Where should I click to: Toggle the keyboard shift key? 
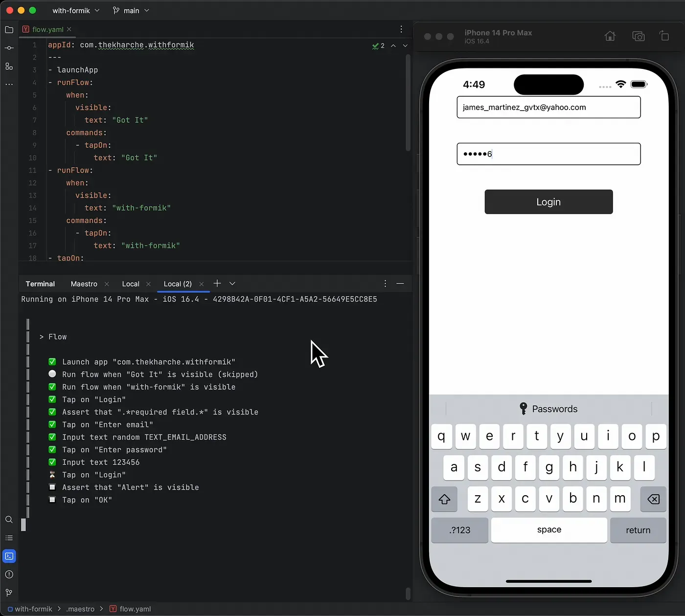pyautogui.click(x=444, y=499)
